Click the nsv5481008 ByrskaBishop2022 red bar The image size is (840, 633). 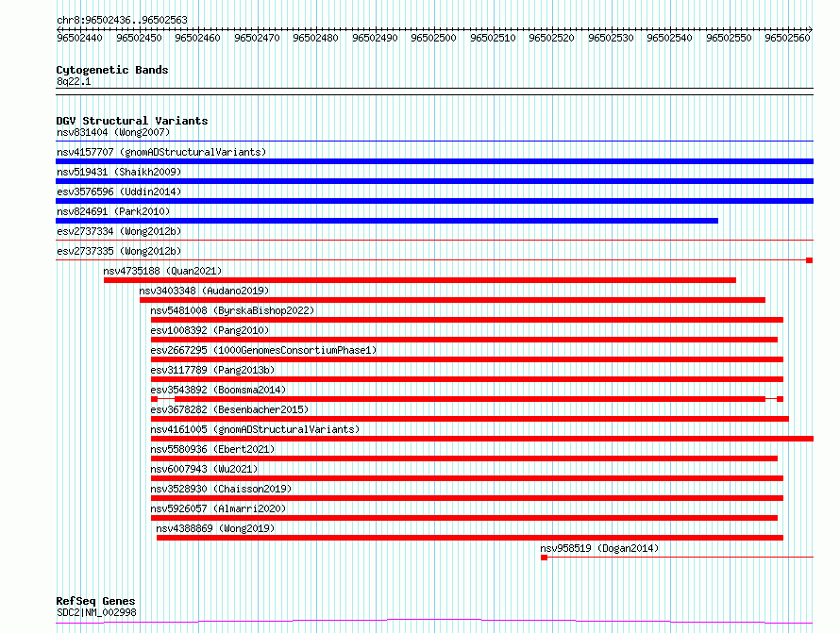point(467,320)
